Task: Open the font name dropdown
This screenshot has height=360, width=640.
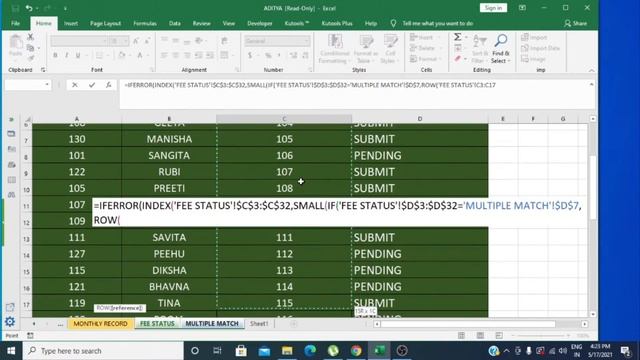Action: (x=104, y=41)
